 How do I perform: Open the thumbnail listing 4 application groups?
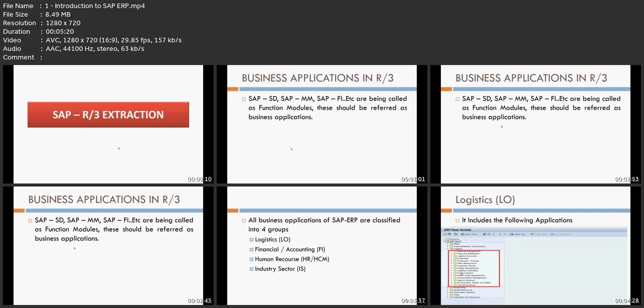click(x=322, y=245)
